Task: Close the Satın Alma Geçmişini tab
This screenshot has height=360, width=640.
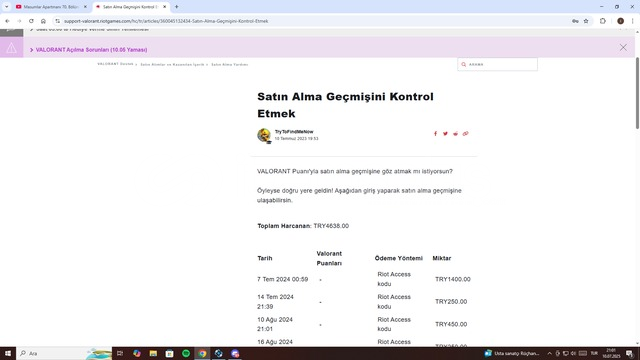Action: [x=164, y=7]
